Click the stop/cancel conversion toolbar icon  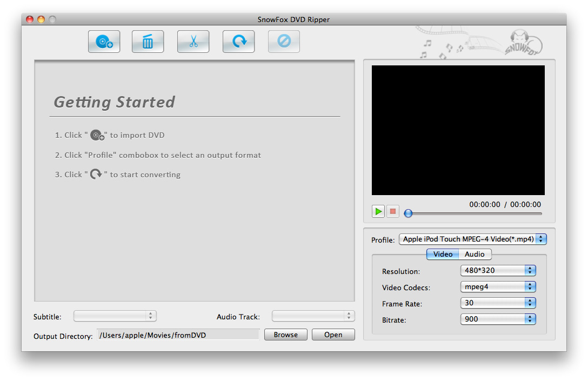click(x=284, y=42)
